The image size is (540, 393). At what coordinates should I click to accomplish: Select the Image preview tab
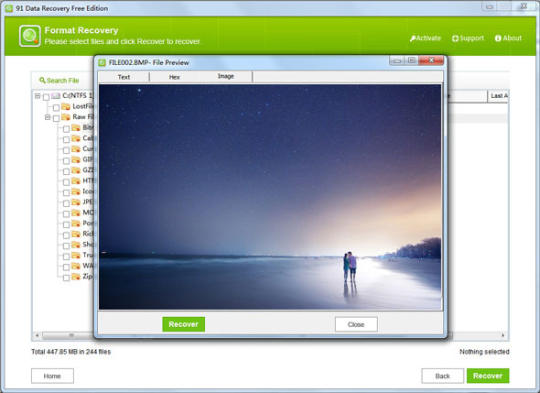click(x=226, y=76)
